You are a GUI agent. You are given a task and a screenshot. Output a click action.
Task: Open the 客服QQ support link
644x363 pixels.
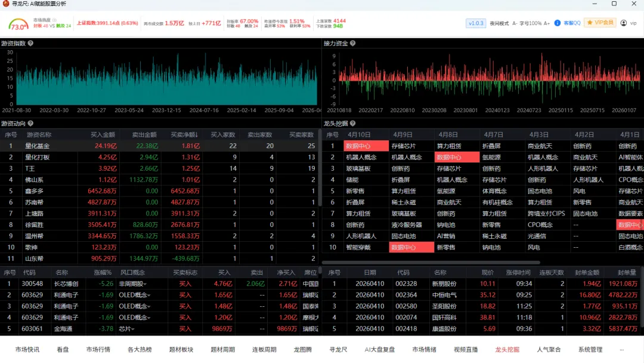click(572, 23)
